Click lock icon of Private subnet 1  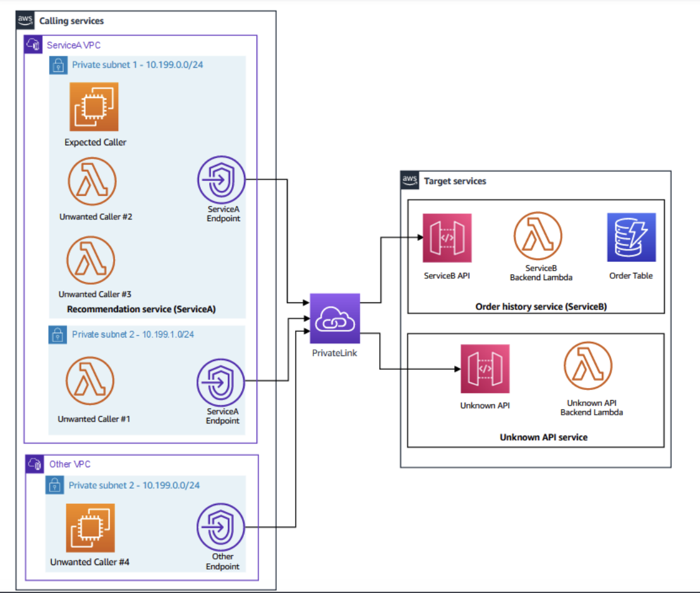[x=59, y=65]
